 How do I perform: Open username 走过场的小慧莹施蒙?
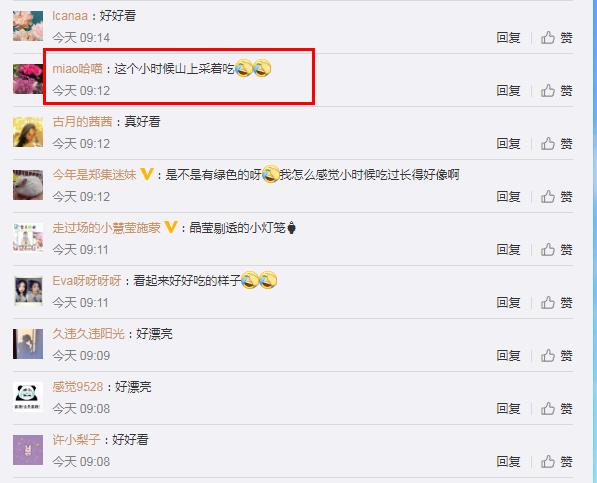106,228
